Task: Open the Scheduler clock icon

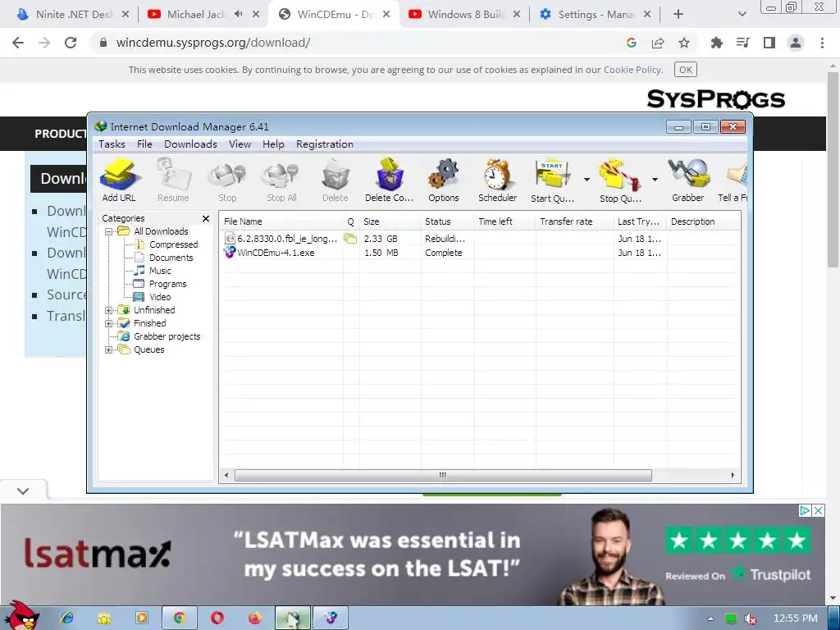Action: pyautogui.click(x=498, y=180)
